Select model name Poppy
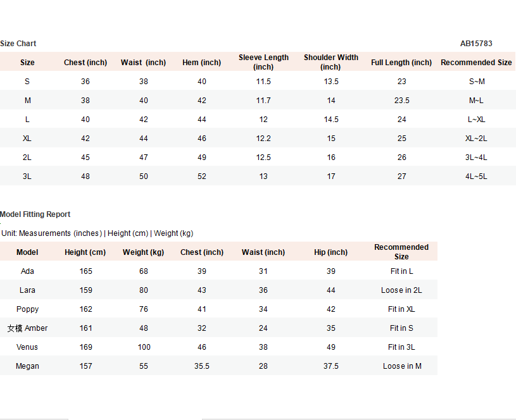Screen dimensions: 516x420 pyautogui.click(x=27, y=309)
